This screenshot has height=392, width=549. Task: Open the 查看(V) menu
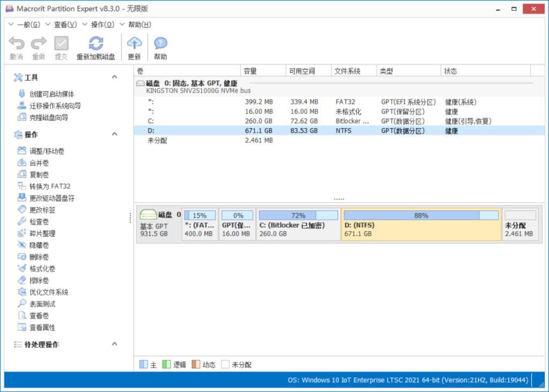point(65,25)
